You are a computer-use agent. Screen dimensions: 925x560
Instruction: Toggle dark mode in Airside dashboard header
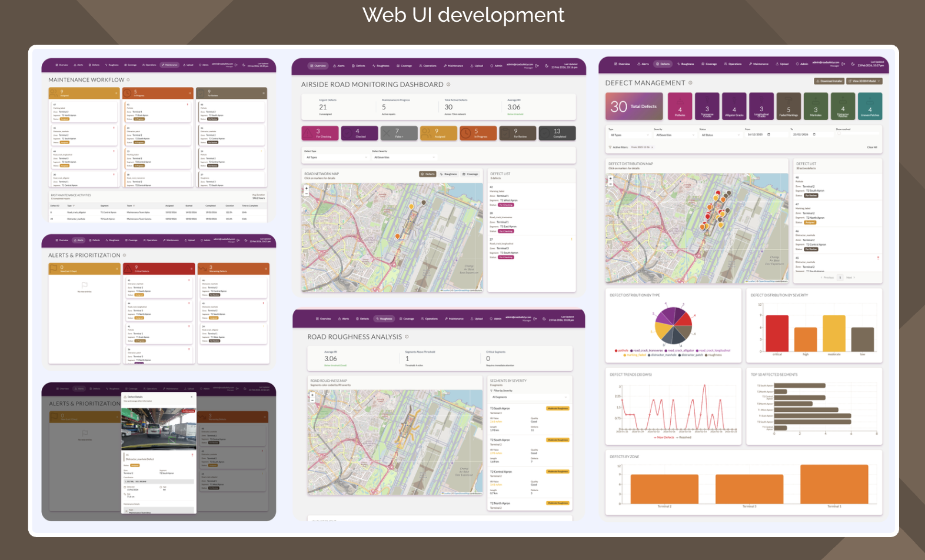[x=546, y=66]
